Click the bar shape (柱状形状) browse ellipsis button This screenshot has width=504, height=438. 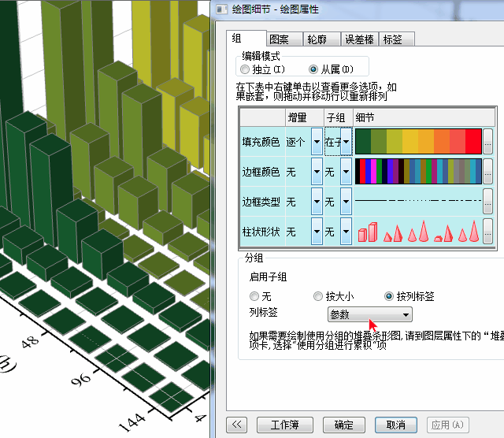click(x=488, y=232)
